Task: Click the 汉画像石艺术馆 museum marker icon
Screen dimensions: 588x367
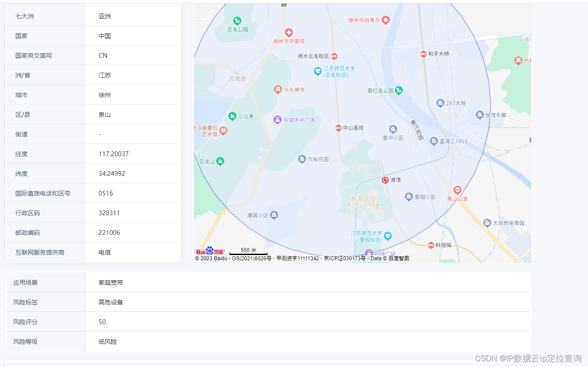Action: pyautogui.click(x=223, y=130)
